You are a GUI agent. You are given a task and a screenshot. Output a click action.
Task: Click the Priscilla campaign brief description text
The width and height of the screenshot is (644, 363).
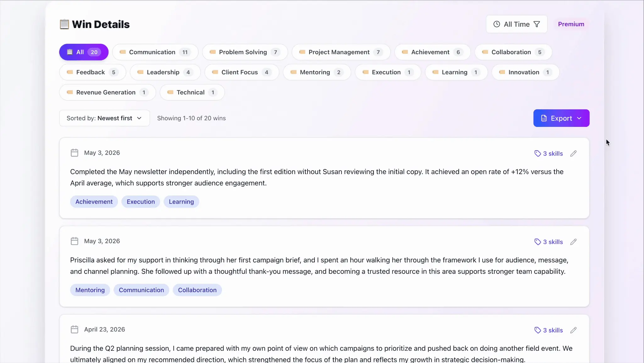coord(319,266)
